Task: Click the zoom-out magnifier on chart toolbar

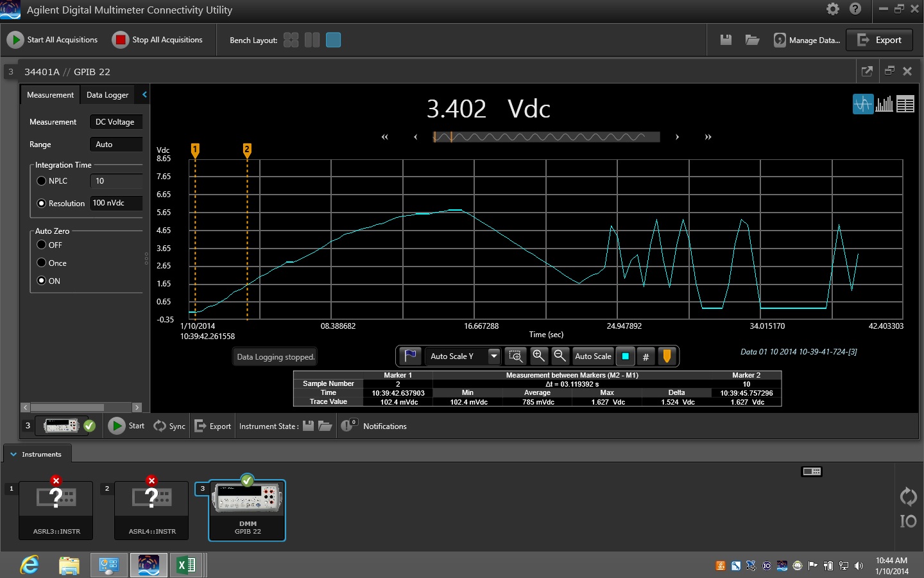Action: tap(560, 356)
